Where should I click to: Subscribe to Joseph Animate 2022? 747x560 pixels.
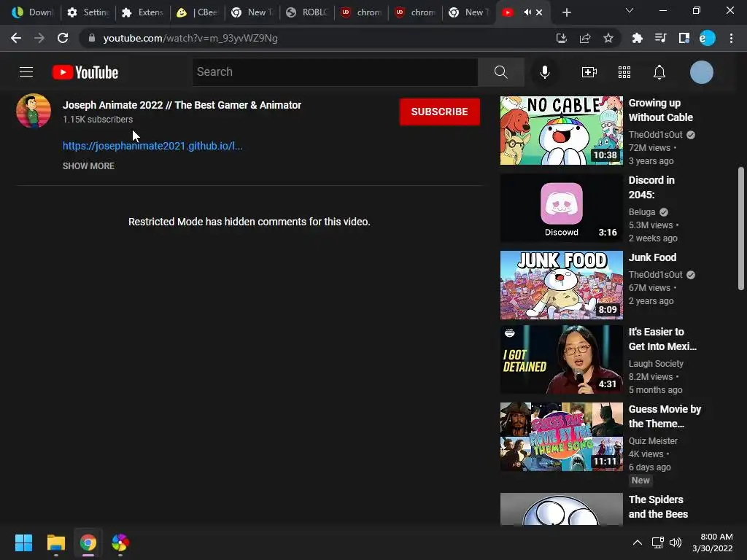(439, 112)
